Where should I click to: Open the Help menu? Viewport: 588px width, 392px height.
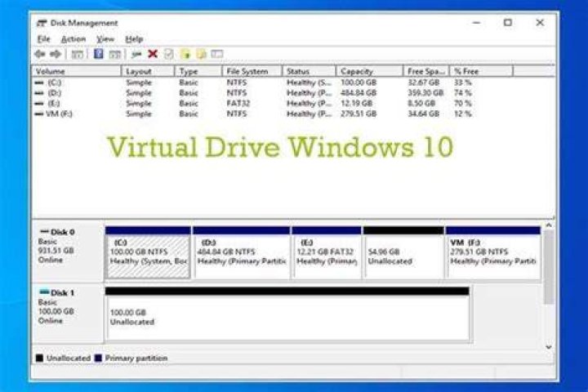[x=134, y=39]
